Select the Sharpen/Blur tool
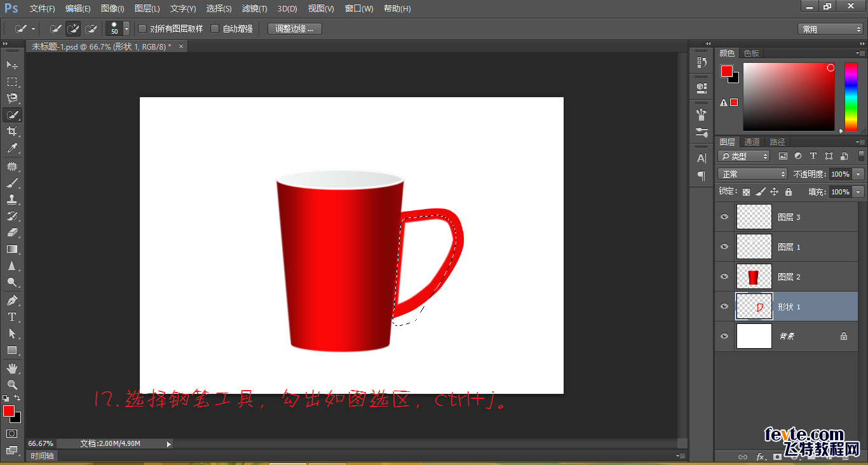The image size is (868, 465). click(12, 266)
